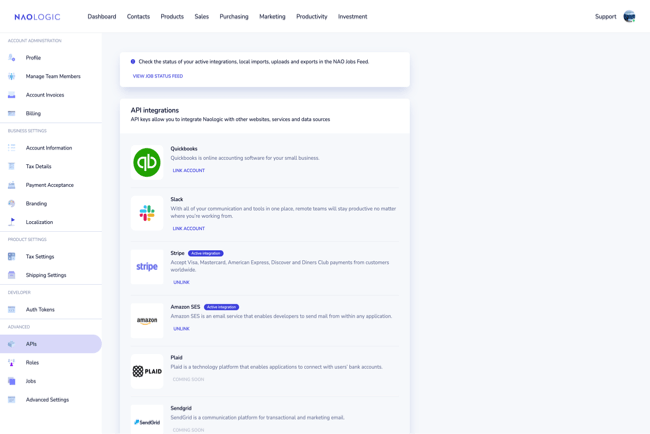Image resolution: width=650 pixels, height=434 pixels.
Task: Open Support in top bar
Action: point(605,17)
